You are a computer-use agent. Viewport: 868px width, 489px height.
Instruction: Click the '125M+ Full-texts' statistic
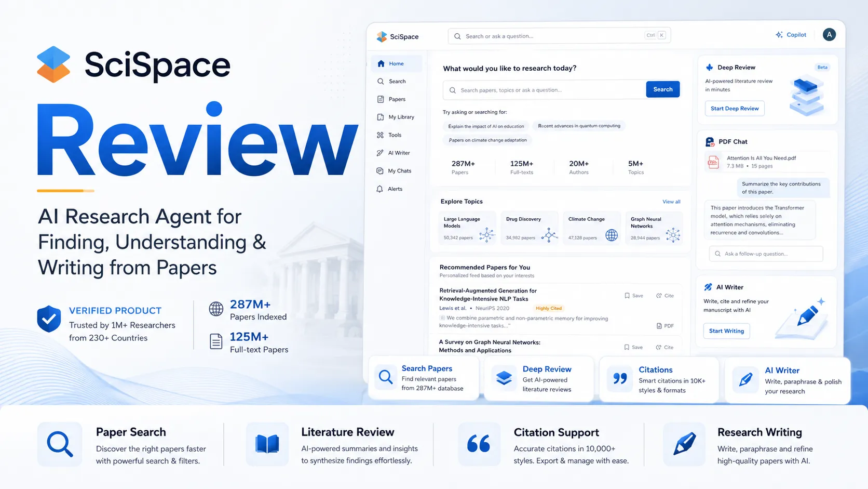coord(522,167)
